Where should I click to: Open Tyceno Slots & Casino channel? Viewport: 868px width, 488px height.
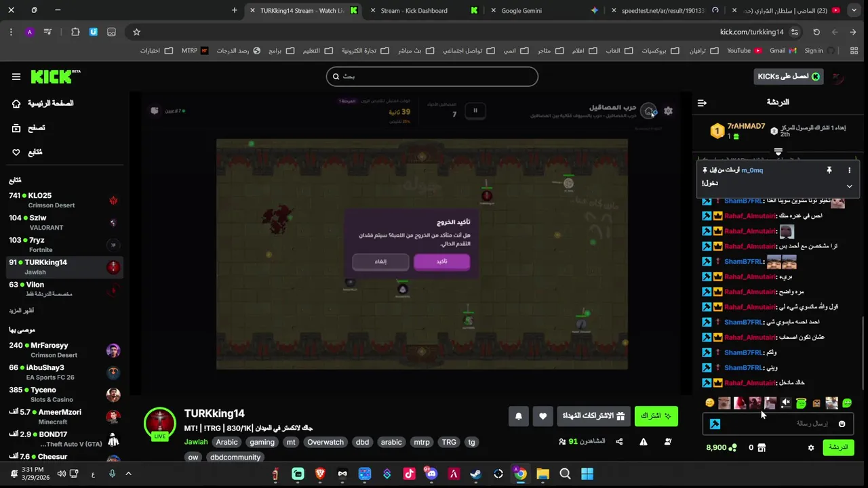tap(64, 394)
